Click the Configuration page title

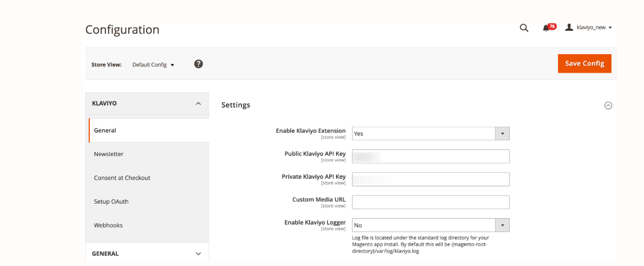pos(122,30)
